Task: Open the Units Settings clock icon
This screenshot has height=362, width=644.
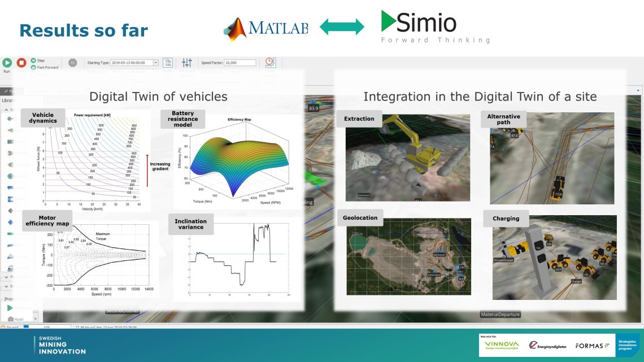Action: (270, 62)
